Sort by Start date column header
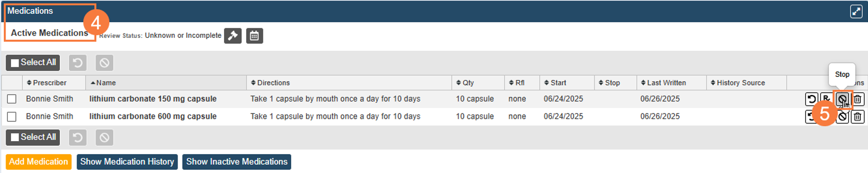The height and width of the screenshot is (173, 868). 555,83
